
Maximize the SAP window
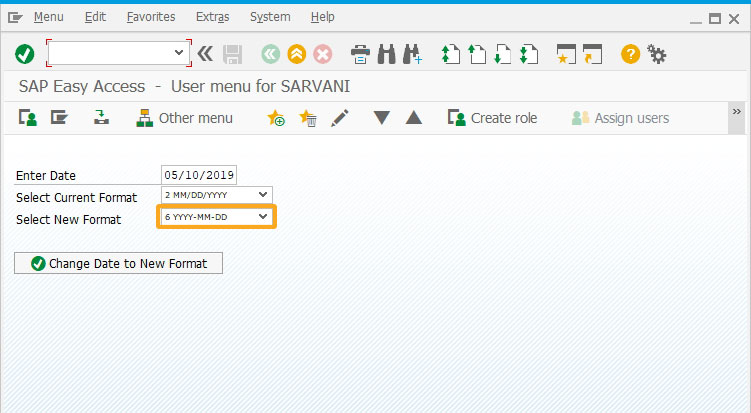715,19
